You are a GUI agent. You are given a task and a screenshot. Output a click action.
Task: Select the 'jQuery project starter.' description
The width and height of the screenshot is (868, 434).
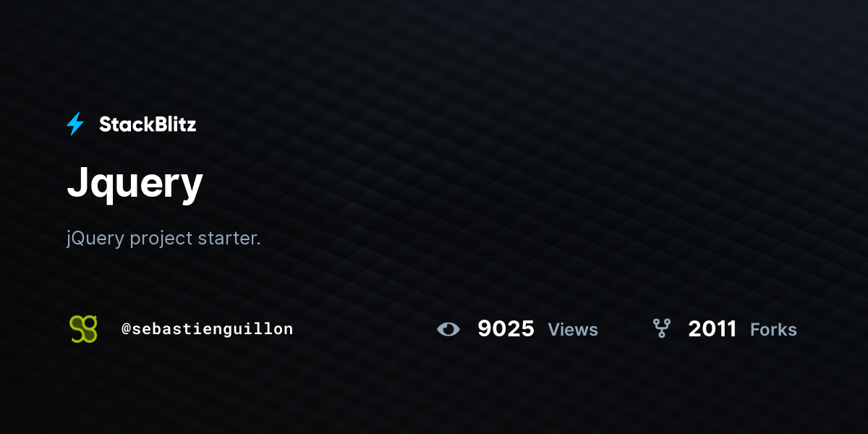point(163,238)
